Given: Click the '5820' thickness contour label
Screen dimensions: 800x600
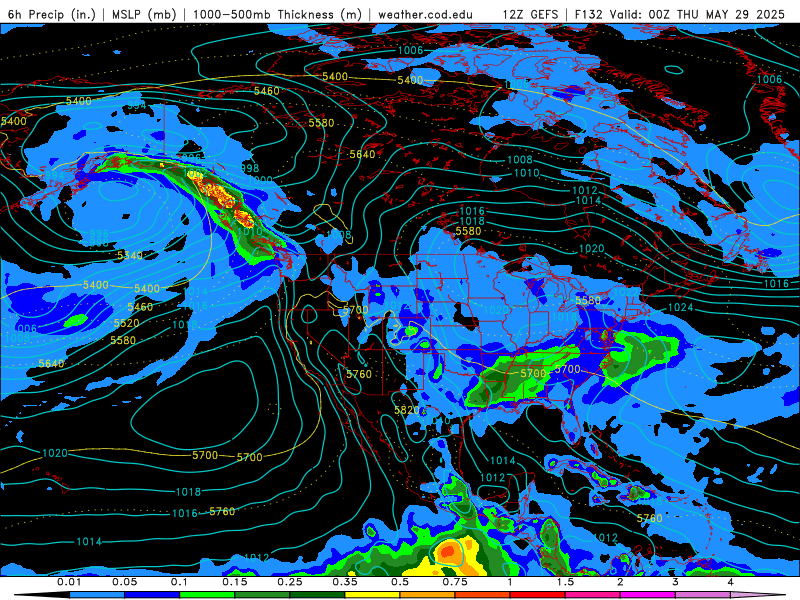Looking at the screenshot, I should [x=407, y=410].
